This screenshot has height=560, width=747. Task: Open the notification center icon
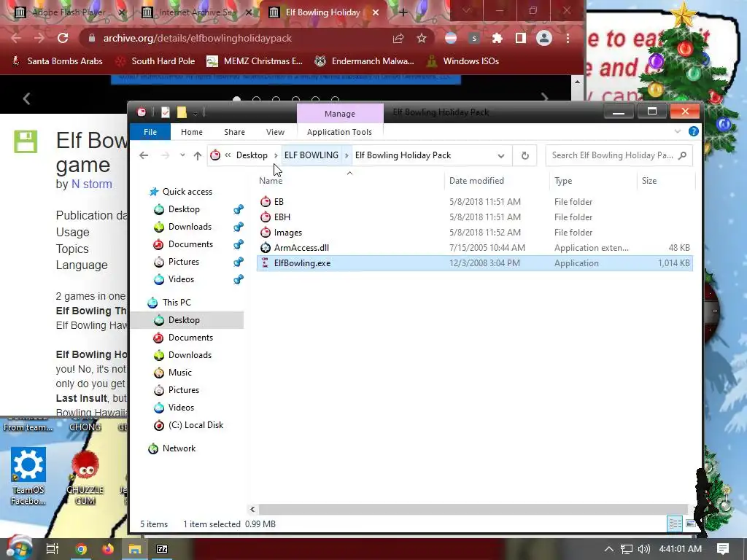point(723,549)
